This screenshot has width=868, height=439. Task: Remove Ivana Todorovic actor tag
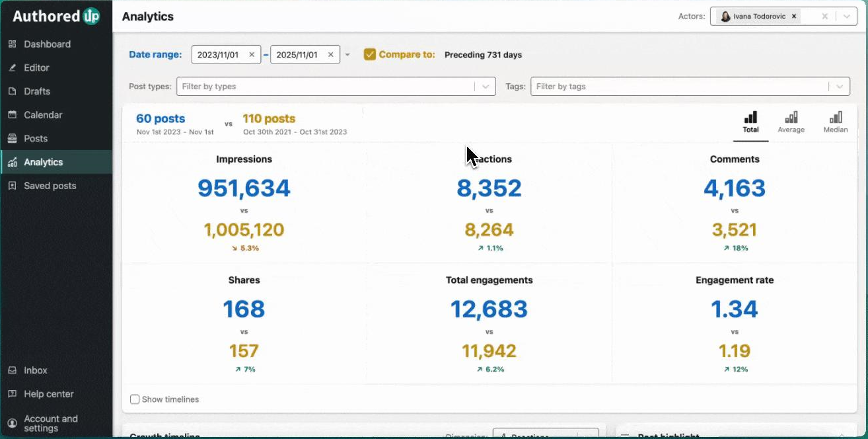point(794,17)
